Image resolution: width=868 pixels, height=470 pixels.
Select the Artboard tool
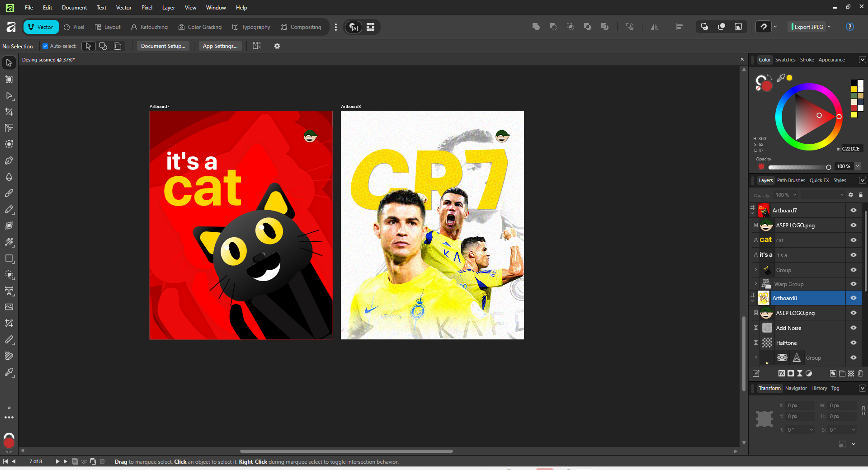(9, 79)
